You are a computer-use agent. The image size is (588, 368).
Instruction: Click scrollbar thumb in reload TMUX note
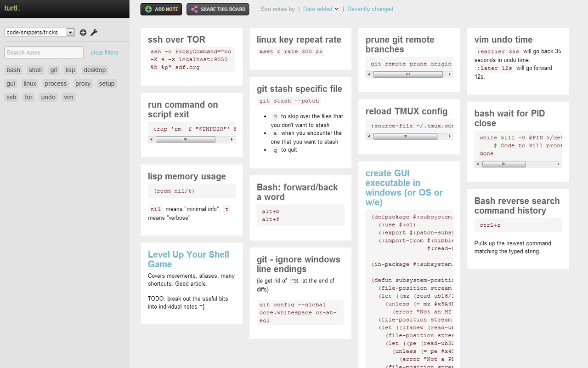(406, 136)
